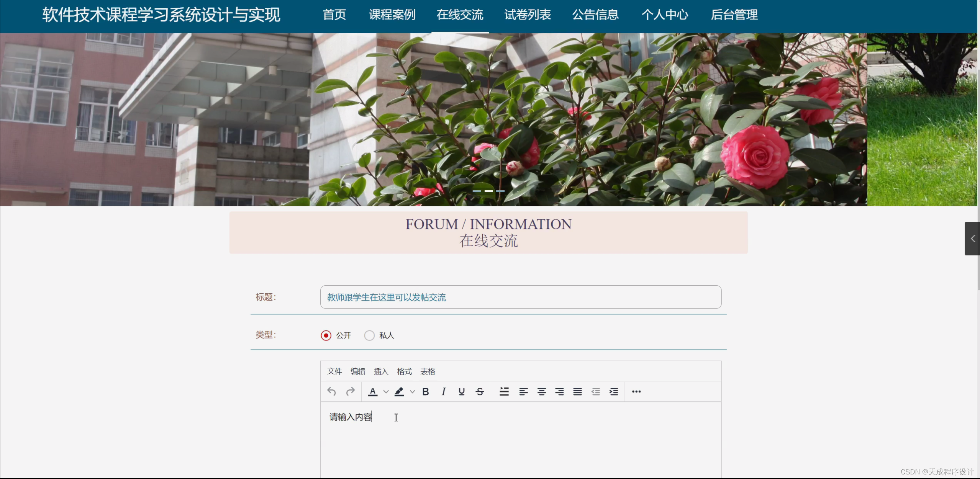
Task: Underline the selected text
Action: [461, 391]
